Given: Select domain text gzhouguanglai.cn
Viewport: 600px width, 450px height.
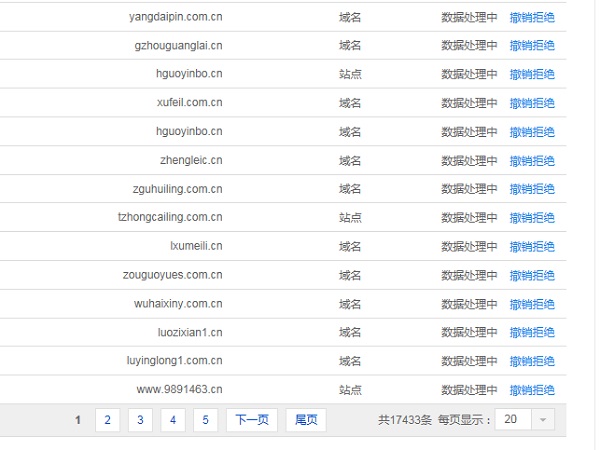Looking at the screenshot, I should point(178,46).
